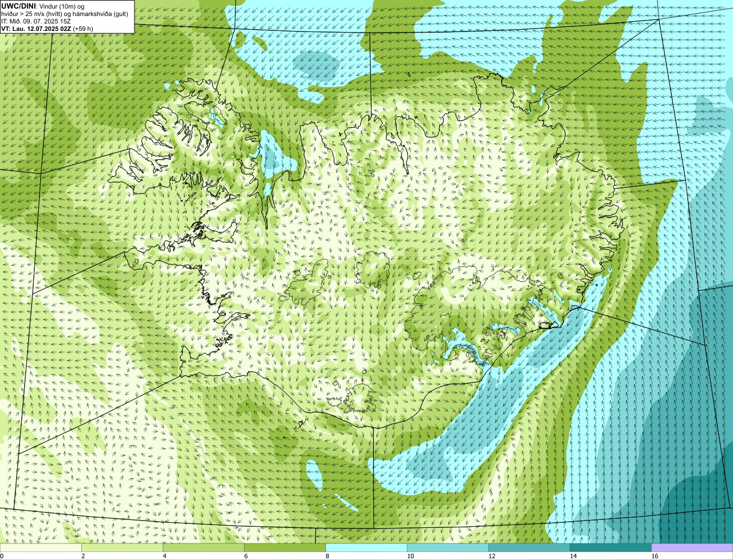Click the '12' label under the color scale

point(492,556)
